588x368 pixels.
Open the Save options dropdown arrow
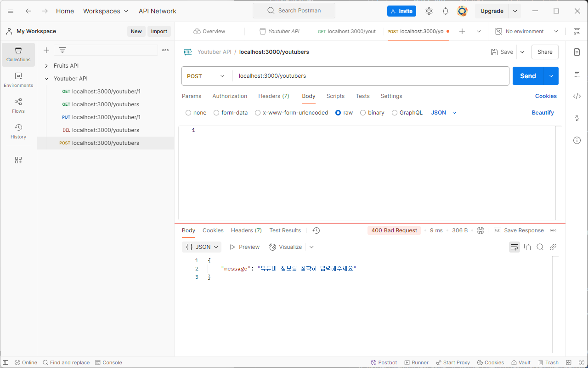(x=522, y=52)
